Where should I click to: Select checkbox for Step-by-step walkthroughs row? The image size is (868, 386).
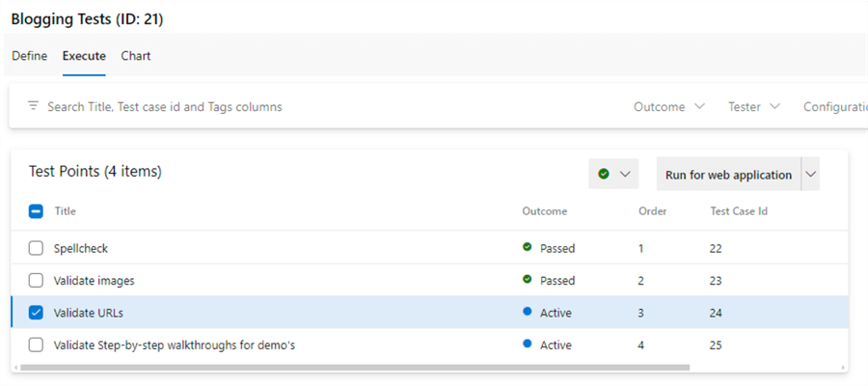pos(36,345)
